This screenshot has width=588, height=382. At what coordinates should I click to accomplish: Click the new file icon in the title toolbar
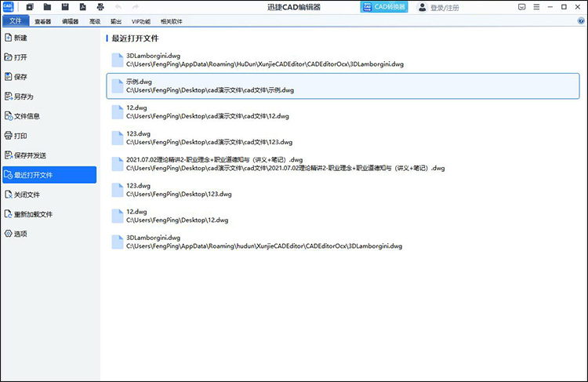[x=30, y=7]
